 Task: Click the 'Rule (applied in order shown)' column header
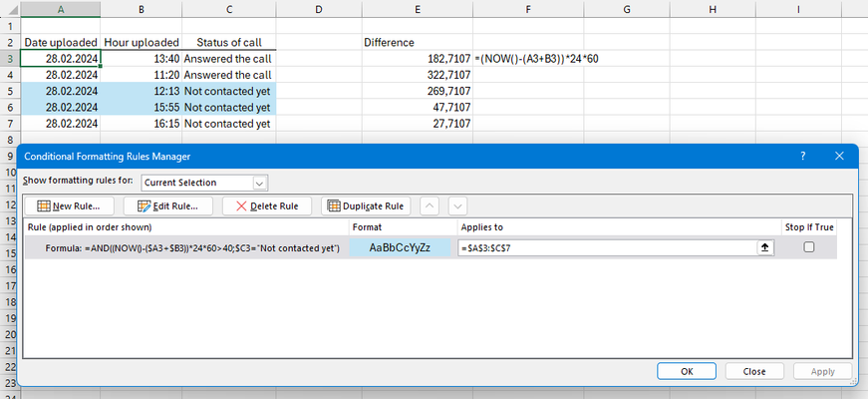[x=187, y=227]
